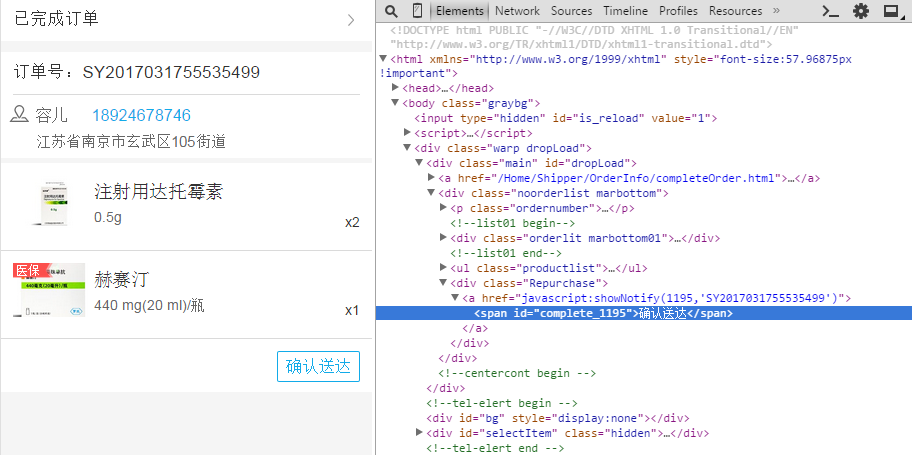Select the span complete_1195 line
The height and width of the screenshot is (455, 912).
(643, 313)
